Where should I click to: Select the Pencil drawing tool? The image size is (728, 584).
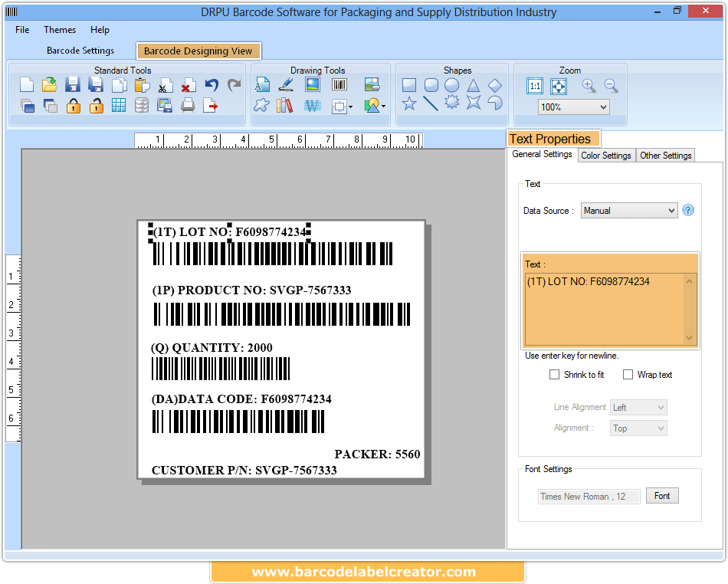tap(286, 84)
